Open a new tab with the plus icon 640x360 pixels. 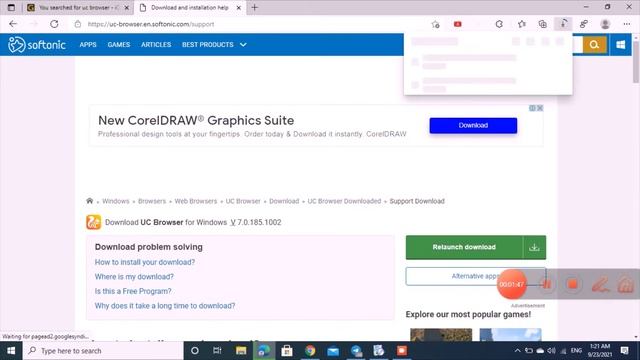(255, 7)
